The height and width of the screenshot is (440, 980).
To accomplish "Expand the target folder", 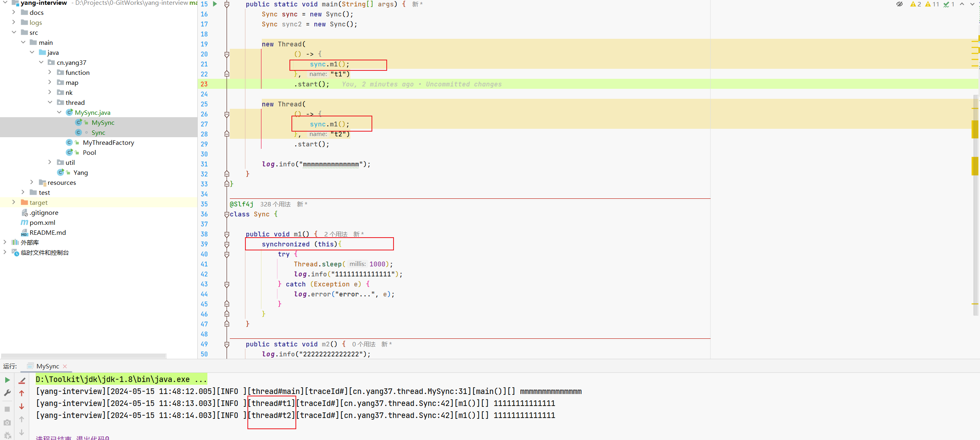I will pyautogui.click(x=14, y=202).
